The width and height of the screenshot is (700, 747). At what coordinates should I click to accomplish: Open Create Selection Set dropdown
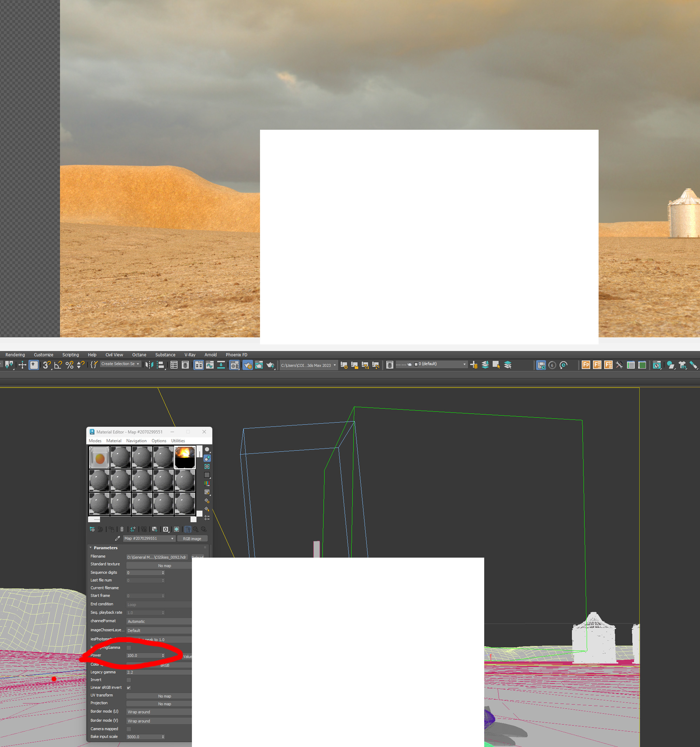138,364
